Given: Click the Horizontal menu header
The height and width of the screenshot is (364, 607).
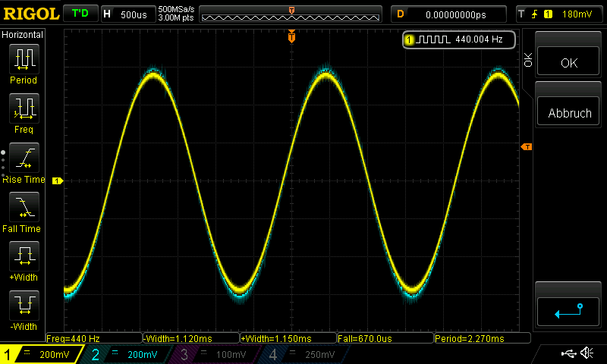Looking at the screenshot, I should [x=23, y=35].
